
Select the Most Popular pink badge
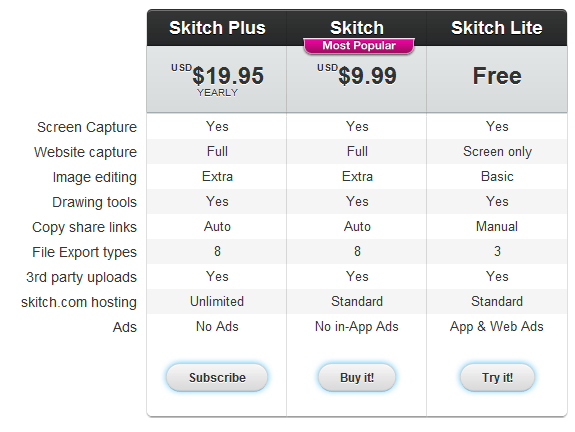point(359,45)
